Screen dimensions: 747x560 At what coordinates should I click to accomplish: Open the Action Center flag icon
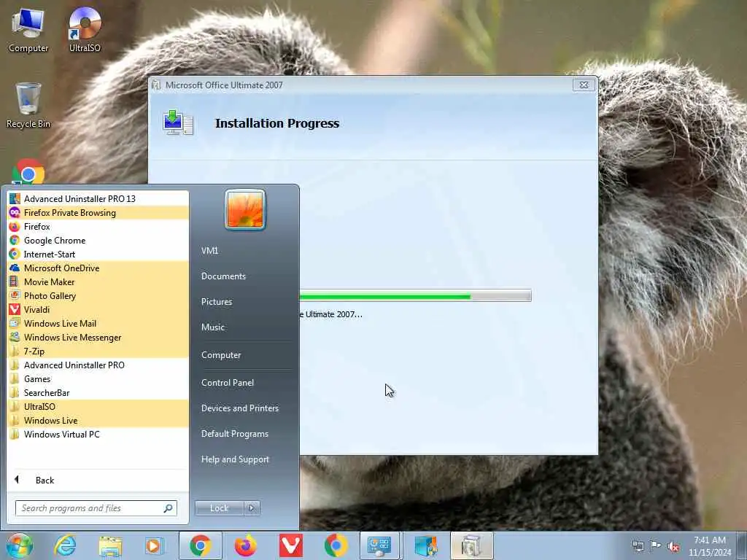click(656, 546)
